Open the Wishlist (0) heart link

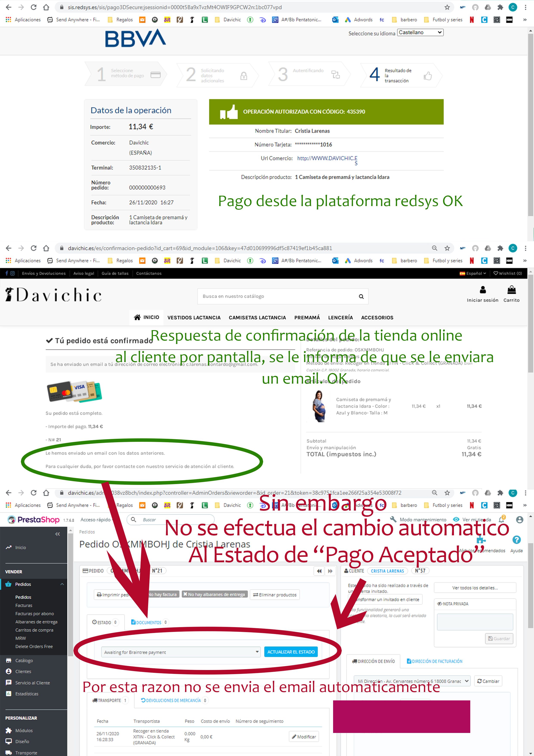point(508,273)
